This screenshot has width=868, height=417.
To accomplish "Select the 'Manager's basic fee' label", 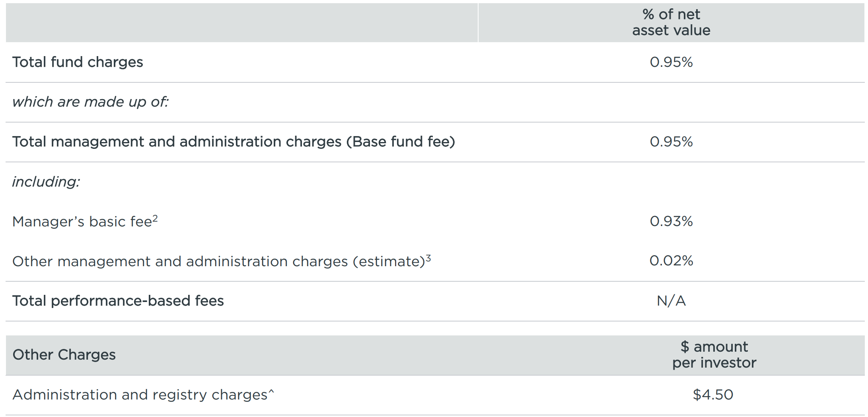I will pyautogui.click(x=82, y=222).
